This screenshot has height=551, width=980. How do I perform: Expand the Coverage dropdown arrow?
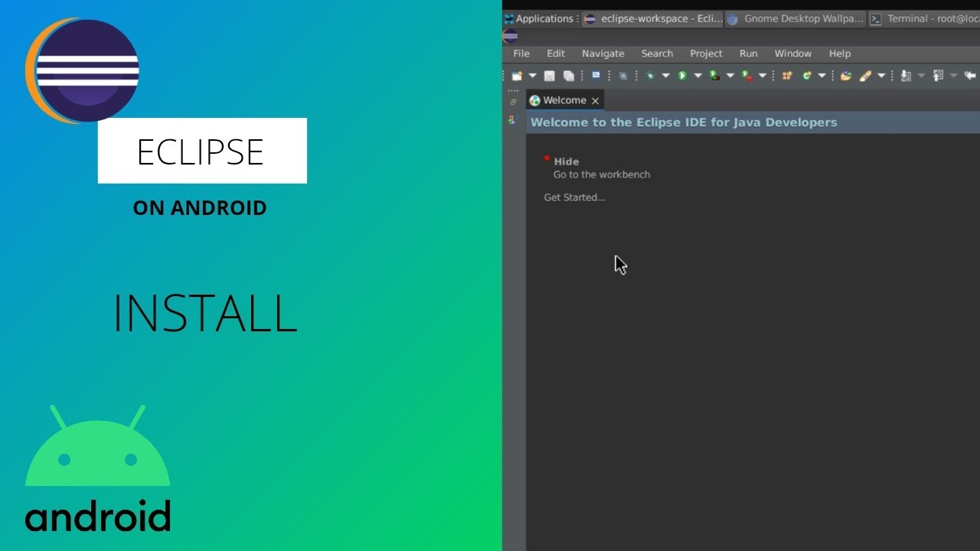[x=730, y=76]
